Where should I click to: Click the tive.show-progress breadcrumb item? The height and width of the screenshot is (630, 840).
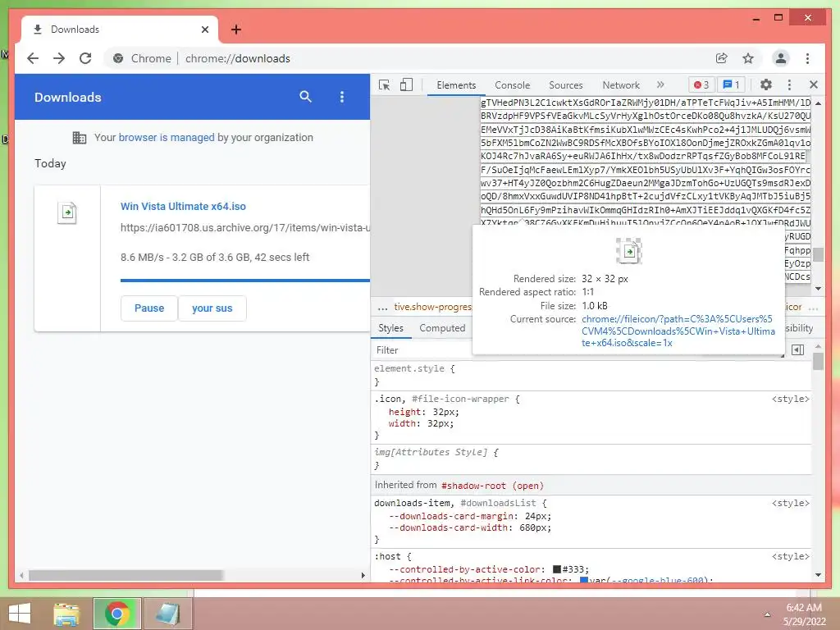tap(432, 307)
